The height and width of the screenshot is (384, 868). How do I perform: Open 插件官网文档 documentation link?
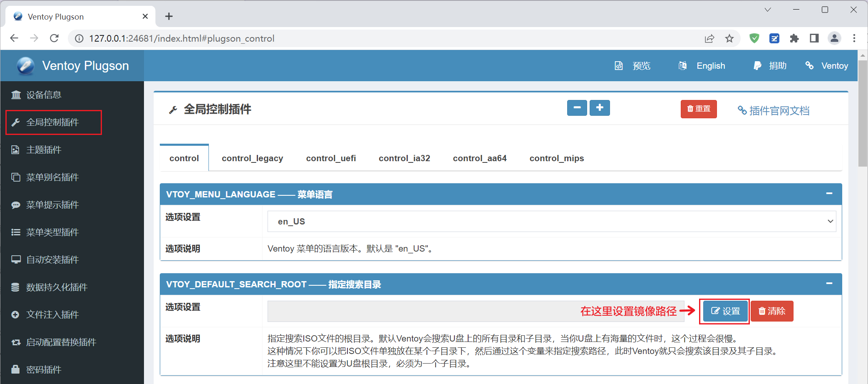tap(774, 111)
